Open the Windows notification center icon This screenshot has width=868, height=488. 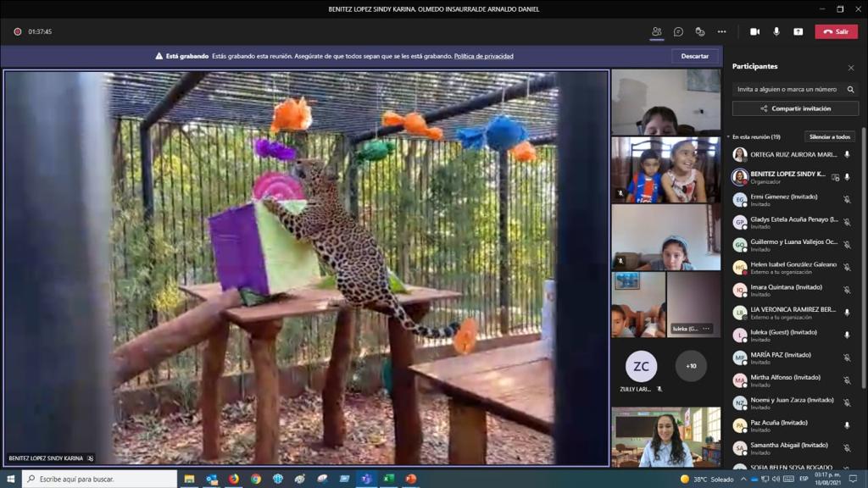coord(853,480)
